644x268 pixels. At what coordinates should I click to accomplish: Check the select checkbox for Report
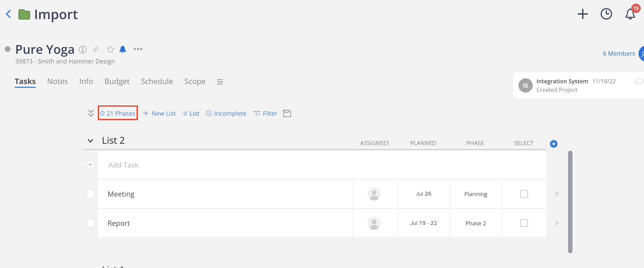tap(524, 223)
